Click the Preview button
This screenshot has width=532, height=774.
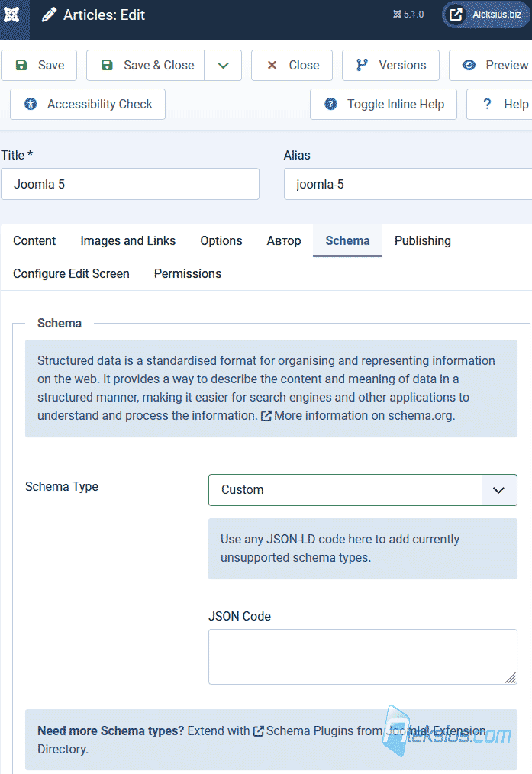491,65
